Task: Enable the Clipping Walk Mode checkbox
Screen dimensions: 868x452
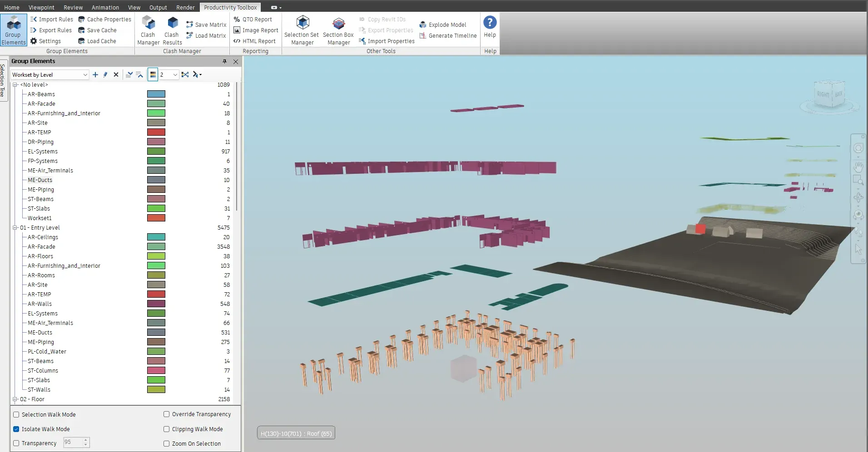Action: point(167,429)
